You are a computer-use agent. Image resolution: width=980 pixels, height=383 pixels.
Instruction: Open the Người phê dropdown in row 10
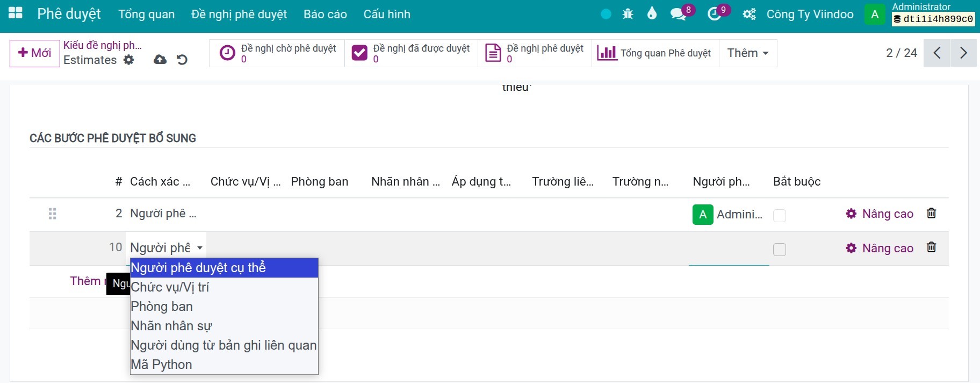point(166,248)
